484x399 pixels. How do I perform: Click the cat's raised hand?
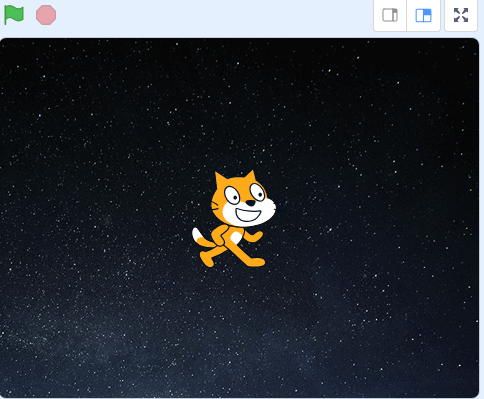click(x=256, y=236)
